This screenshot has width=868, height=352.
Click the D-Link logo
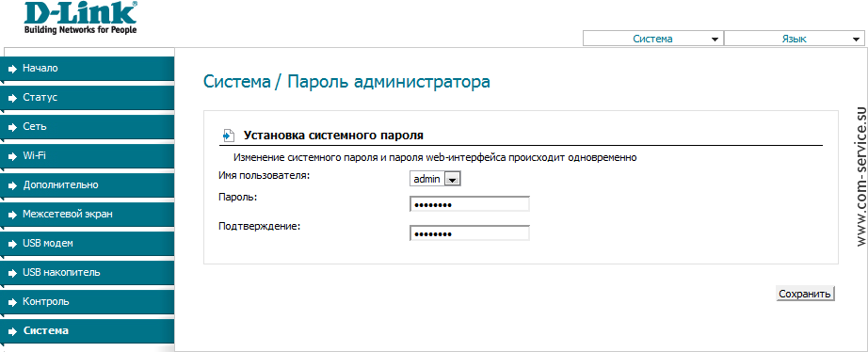(x=80, y=18)
